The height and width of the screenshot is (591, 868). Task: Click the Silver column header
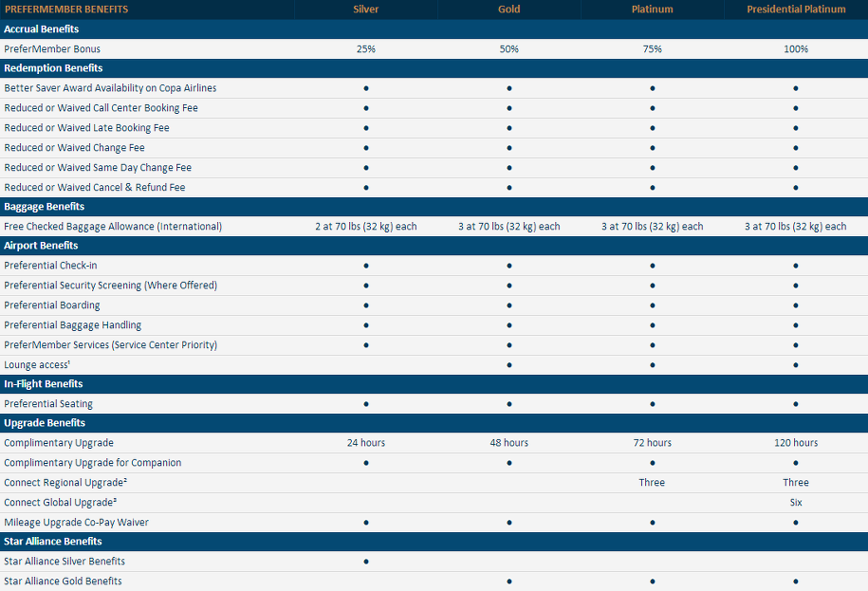tap(366, 9)
